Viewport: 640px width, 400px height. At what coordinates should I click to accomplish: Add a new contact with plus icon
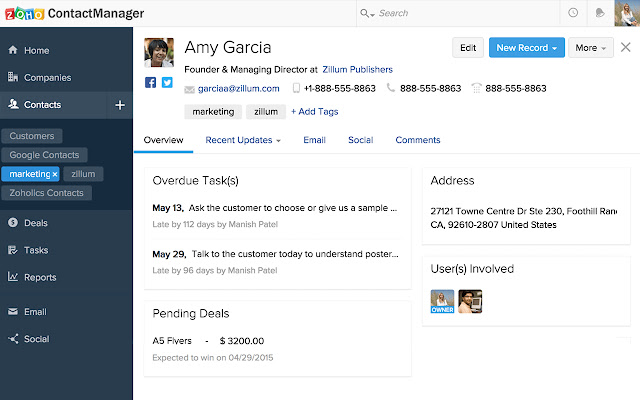tap(120, 105)
